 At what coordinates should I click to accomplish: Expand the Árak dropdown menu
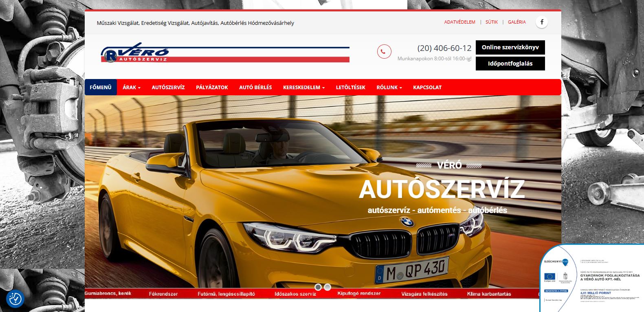pos(131,87)
